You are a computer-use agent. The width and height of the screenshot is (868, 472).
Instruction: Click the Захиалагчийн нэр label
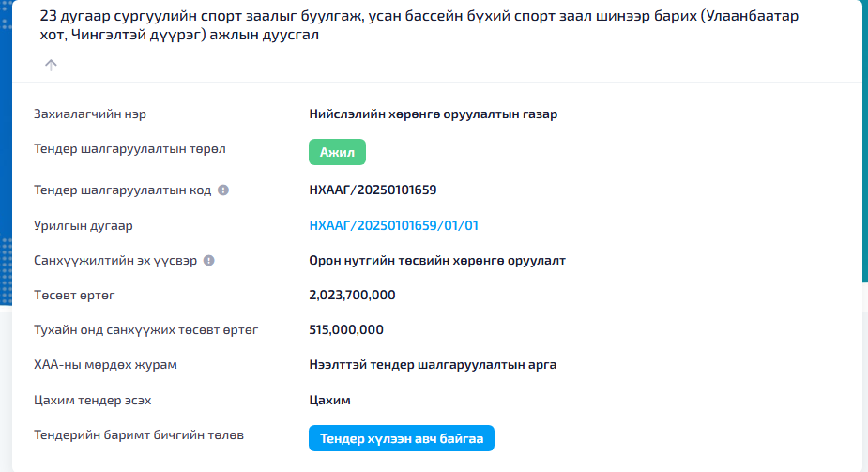pos(90,114)
